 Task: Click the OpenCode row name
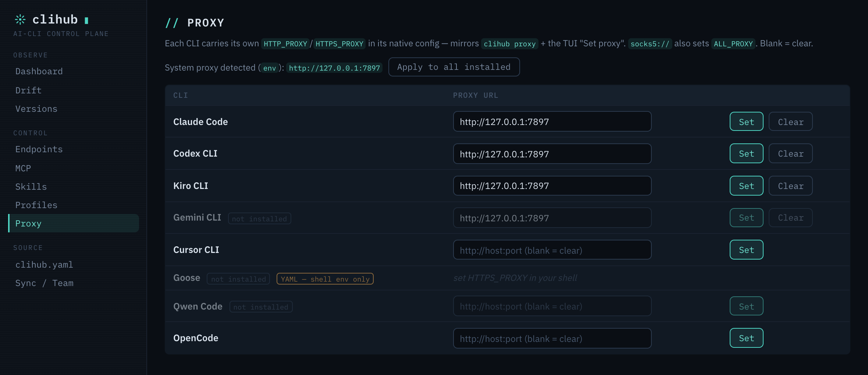coord(196,338)
